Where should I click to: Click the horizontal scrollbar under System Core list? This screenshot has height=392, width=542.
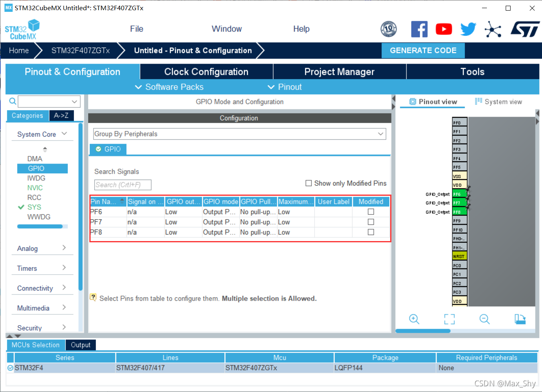tap(40, 226)
